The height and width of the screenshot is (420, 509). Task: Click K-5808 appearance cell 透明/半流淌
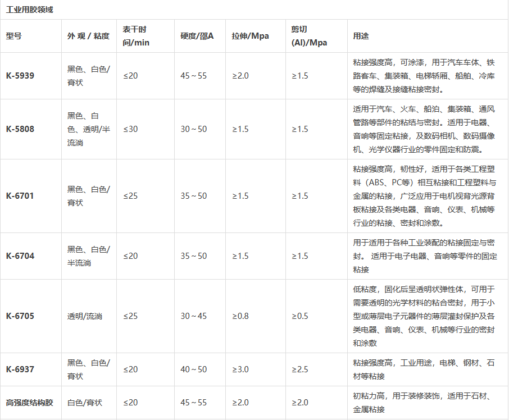(89, 129)
